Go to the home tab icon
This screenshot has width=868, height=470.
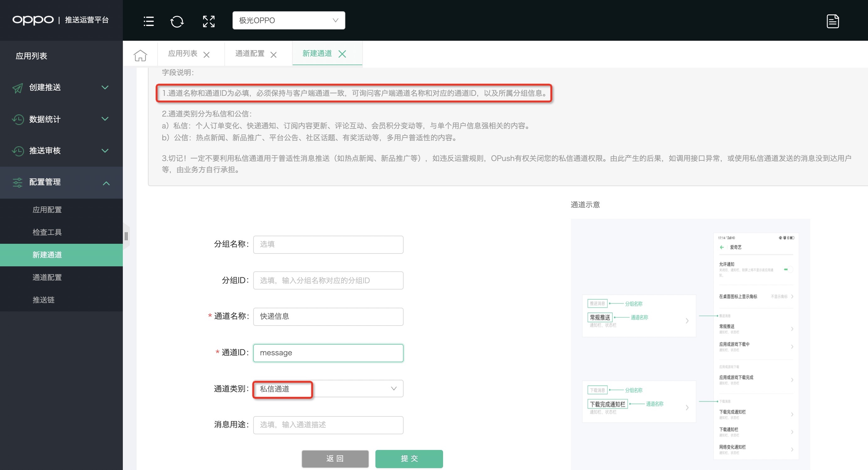click(x=140, y=55)
